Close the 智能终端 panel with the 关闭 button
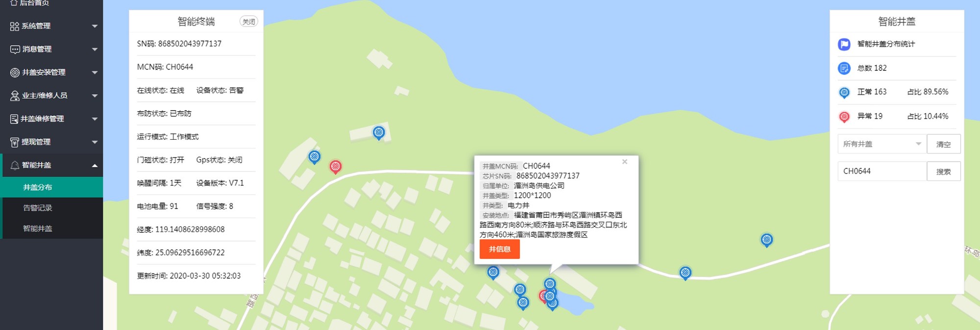Viewport: 980px width, 330px height. 248,22
